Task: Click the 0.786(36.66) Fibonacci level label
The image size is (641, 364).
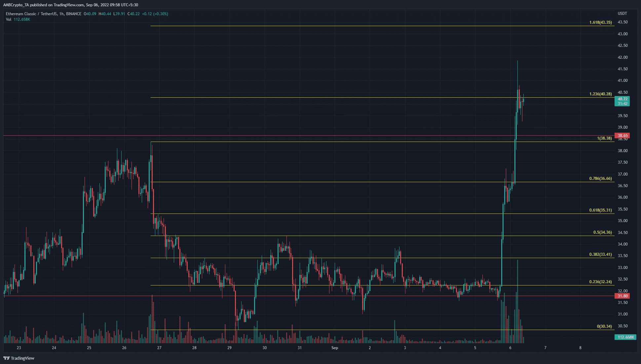Action: pyautogui.click(x=600, y=179)
